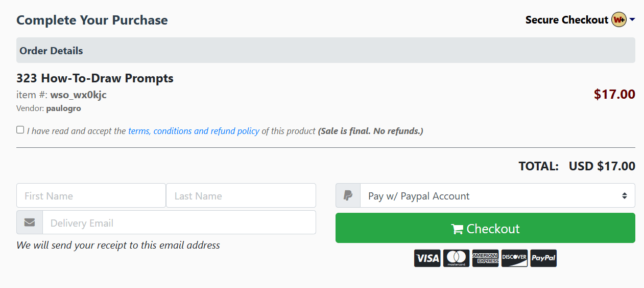Screen dimensions: 644x288
Task: Click the Order Details header bar
Action: point(325,51)
